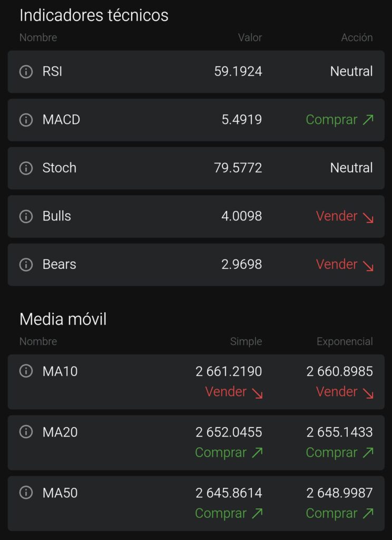Screen dimensions: 392x540
Task: Show info for the MA10 moving average
Action: pos(26,371)
